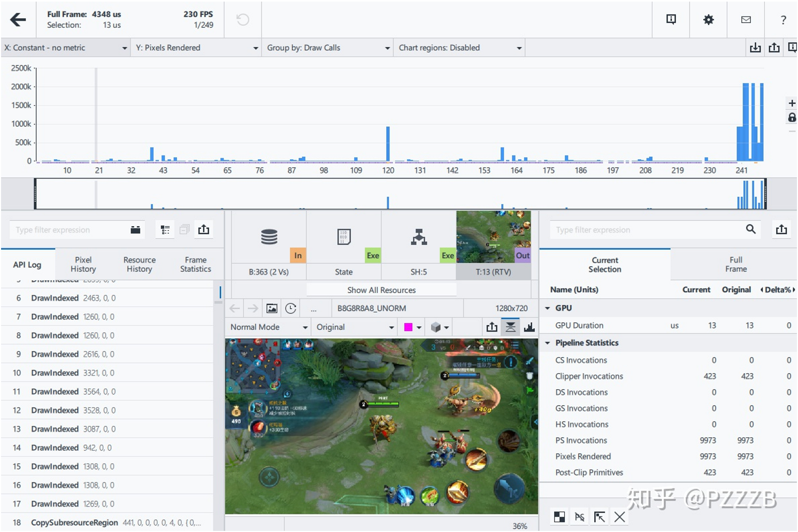Select the SH:5 shader label

[418, 272]
